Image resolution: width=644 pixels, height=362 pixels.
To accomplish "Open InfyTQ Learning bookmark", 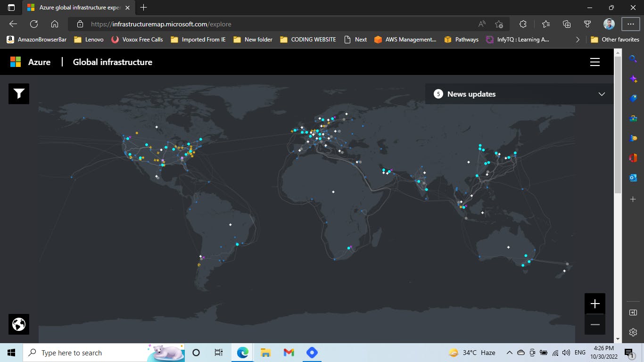I will 518,40.
